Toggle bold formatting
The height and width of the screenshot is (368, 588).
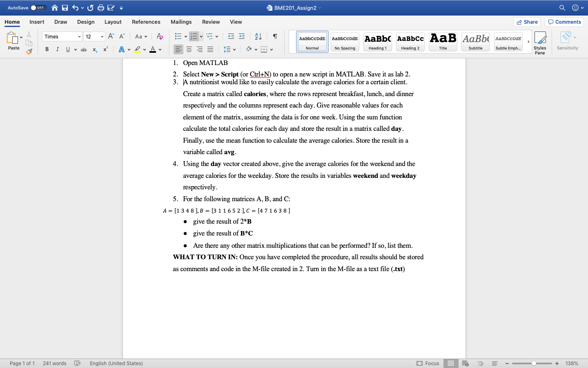pos(47,49)
